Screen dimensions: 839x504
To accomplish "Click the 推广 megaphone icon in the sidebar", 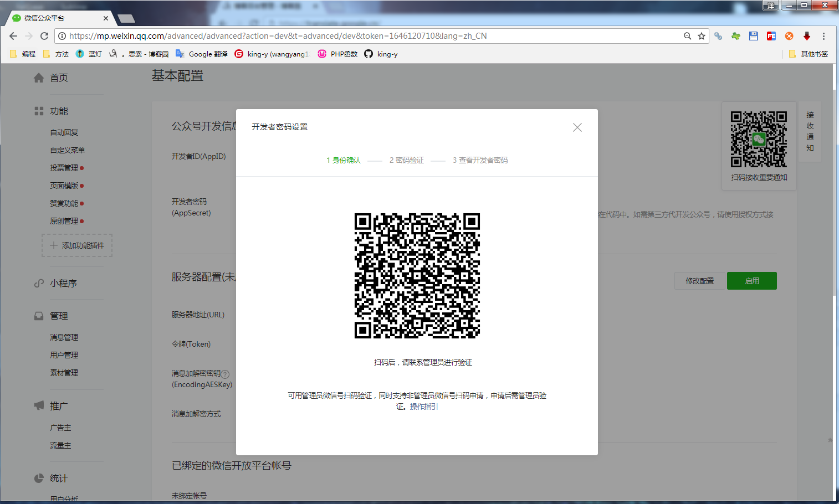I will [39, 405].
